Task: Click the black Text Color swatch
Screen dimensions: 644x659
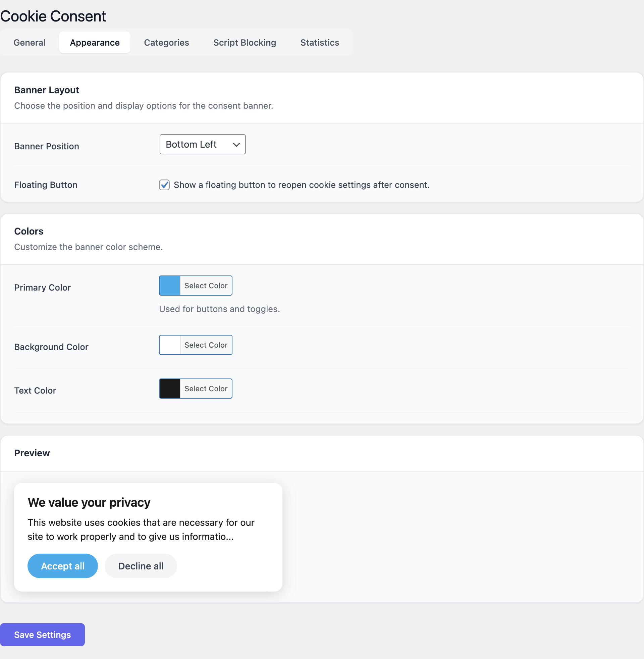Action: point(169,389)
